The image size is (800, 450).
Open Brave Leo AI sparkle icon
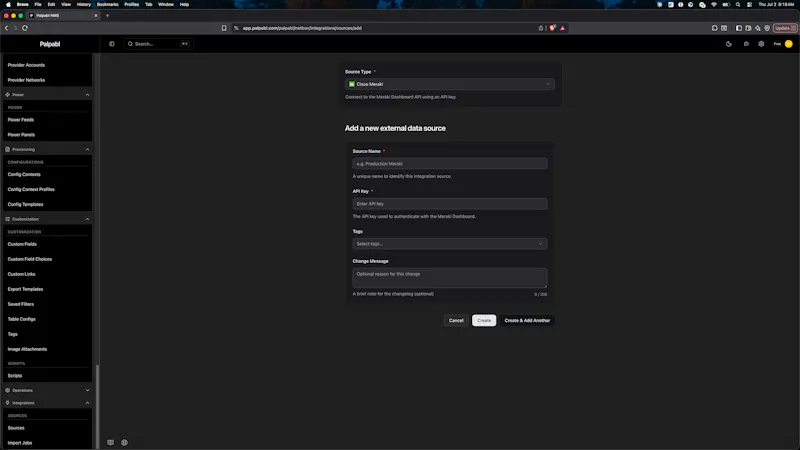tap(758, 28)
